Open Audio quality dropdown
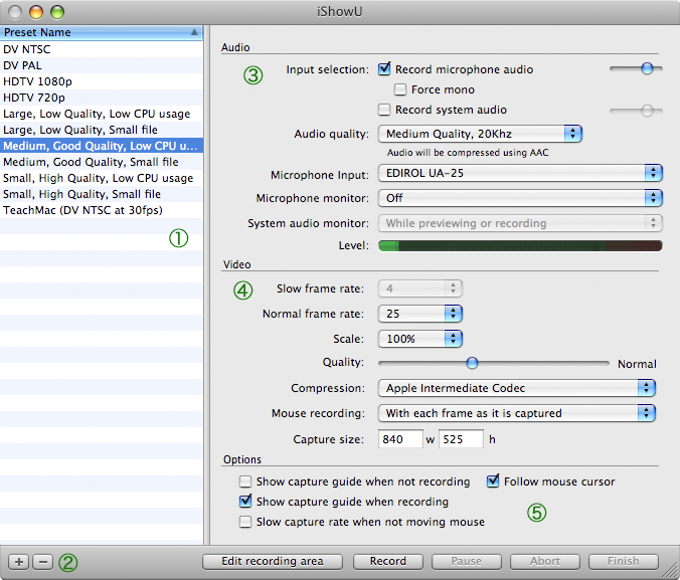This screenshot has width=680, height=580. click(x=480, y=134)
